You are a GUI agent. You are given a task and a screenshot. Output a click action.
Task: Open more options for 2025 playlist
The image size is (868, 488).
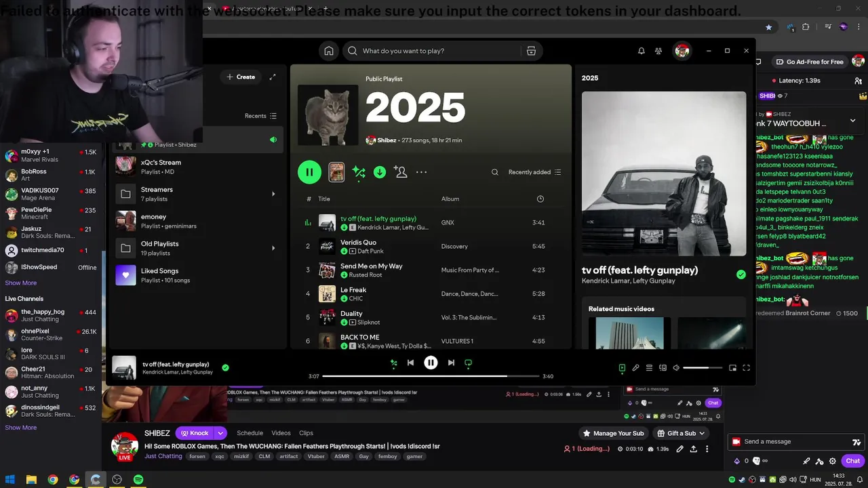point(422,172)
